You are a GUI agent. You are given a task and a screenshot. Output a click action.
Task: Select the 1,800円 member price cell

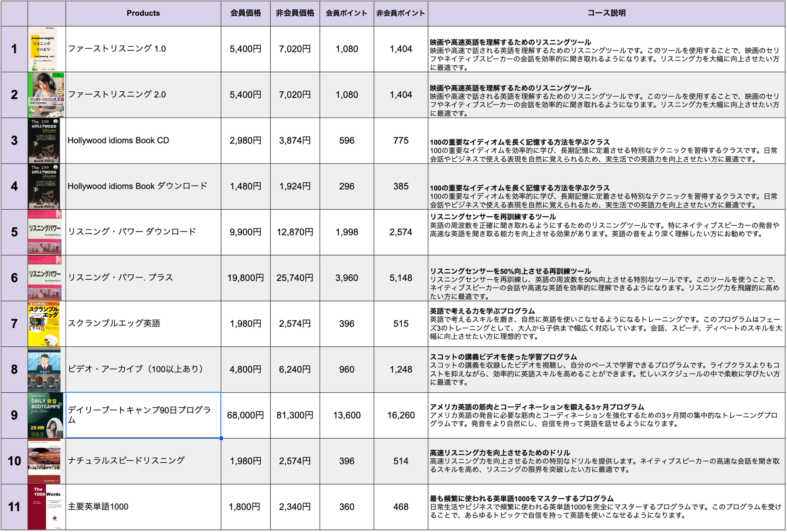tap(246, 507)
